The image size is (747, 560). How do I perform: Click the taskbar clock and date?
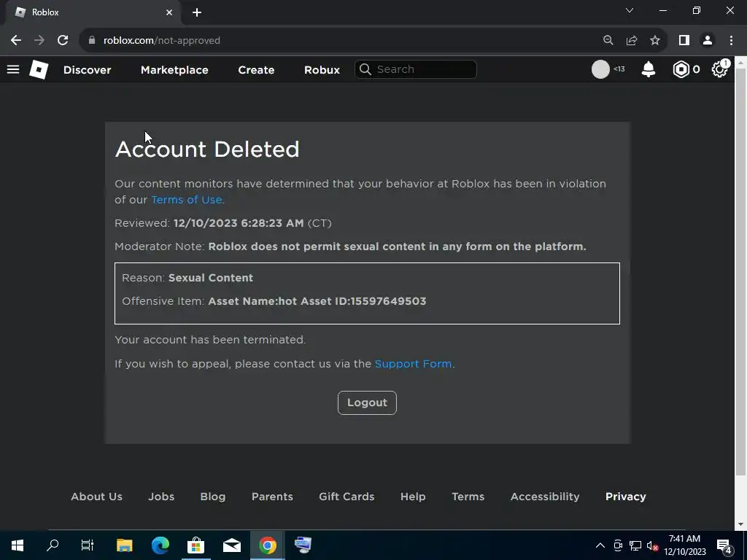[684, 545]
